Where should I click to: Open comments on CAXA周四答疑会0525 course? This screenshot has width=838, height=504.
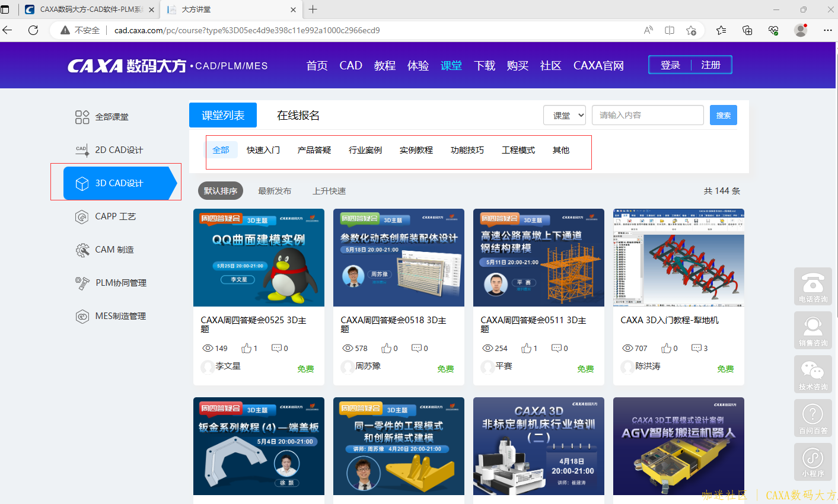click(x=276, y=348)
